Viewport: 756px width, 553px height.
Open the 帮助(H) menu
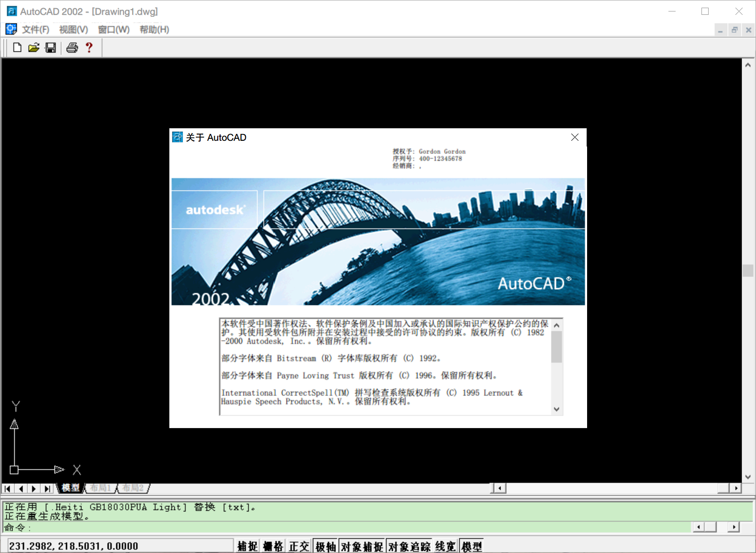154,29
